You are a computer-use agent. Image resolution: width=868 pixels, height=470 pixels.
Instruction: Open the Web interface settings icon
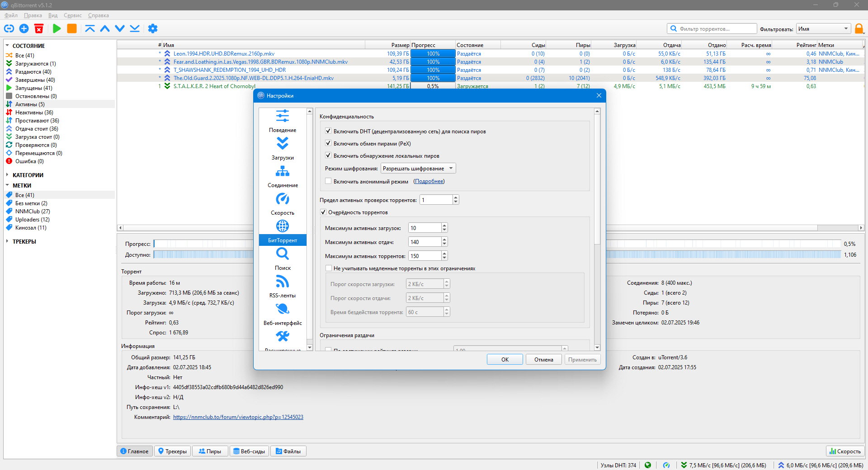tap(283, 310)
